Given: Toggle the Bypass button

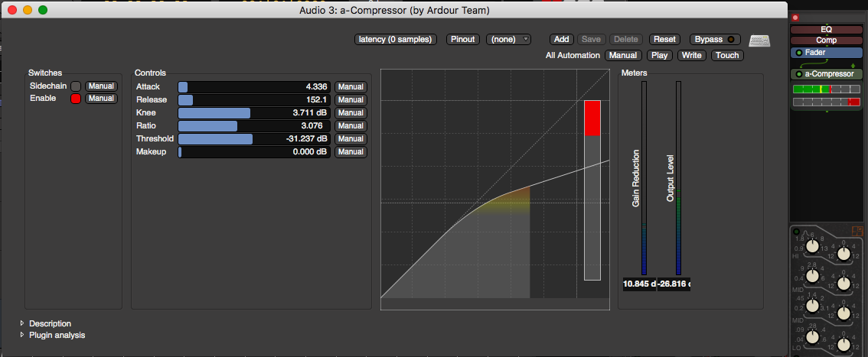Looking at the screenshot, I should click(715, 39).
